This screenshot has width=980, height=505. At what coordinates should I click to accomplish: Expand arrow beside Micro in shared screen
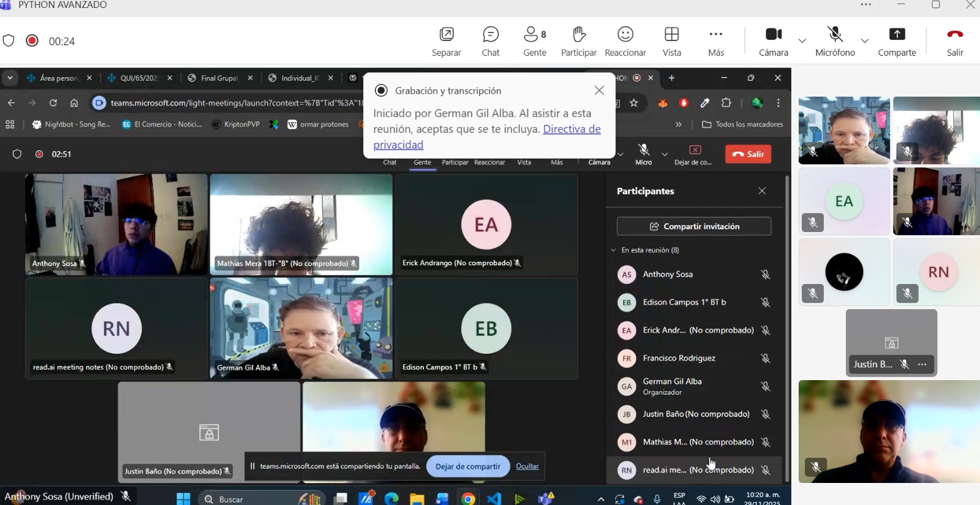click(665, 154)
